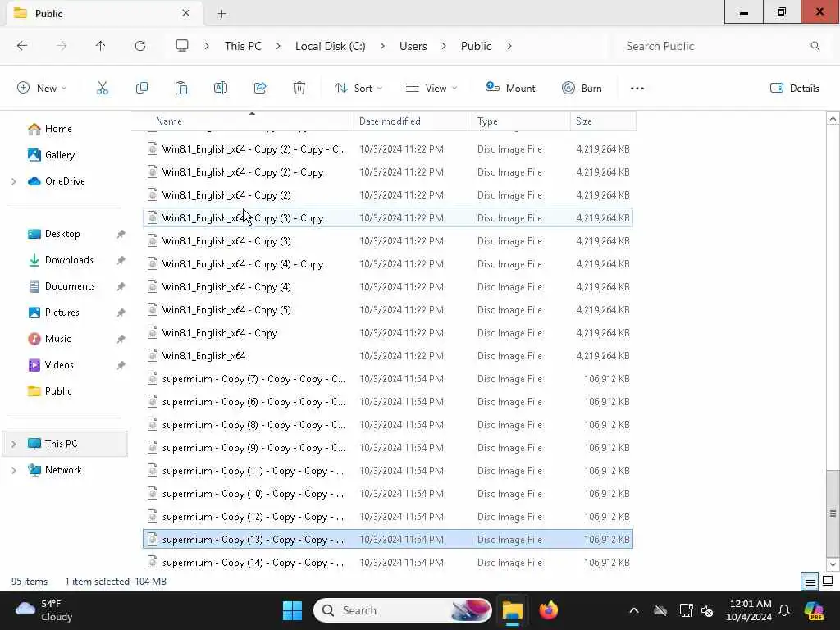Open the Sort dropdown menu
The height and width of the screenshot is (630, 840).
click(x=358, y=89)
